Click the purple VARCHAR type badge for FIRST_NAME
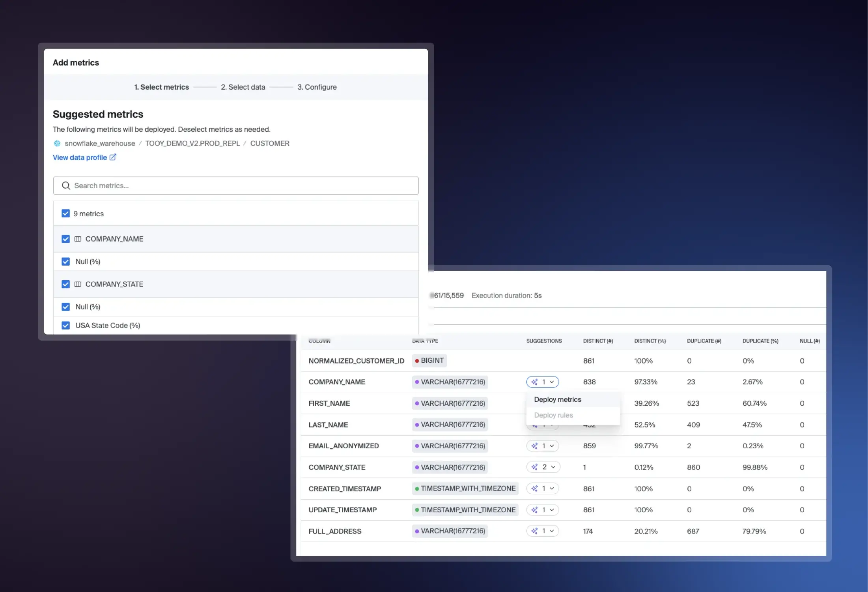Screen dimensions: 868x592 pos(450,403)
